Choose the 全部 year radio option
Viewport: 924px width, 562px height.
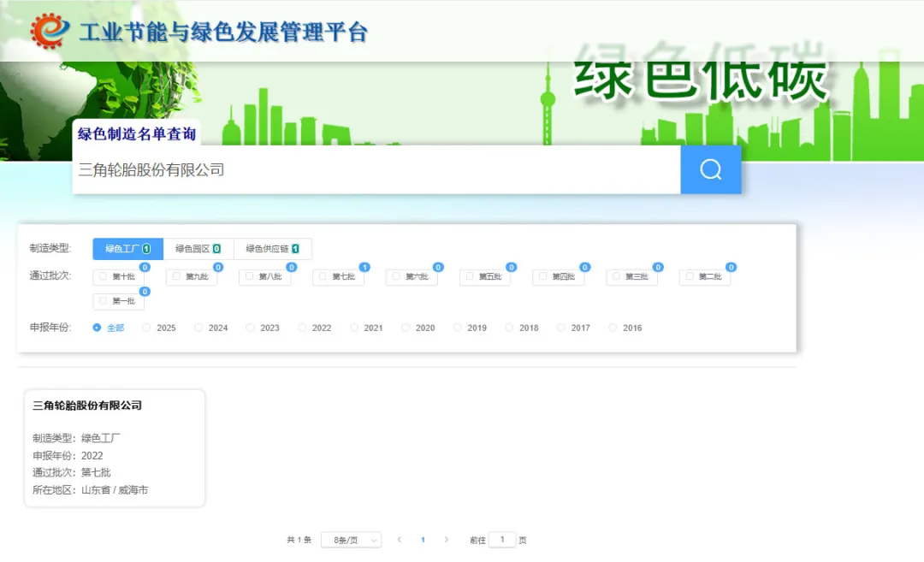[x=97, y=328]
